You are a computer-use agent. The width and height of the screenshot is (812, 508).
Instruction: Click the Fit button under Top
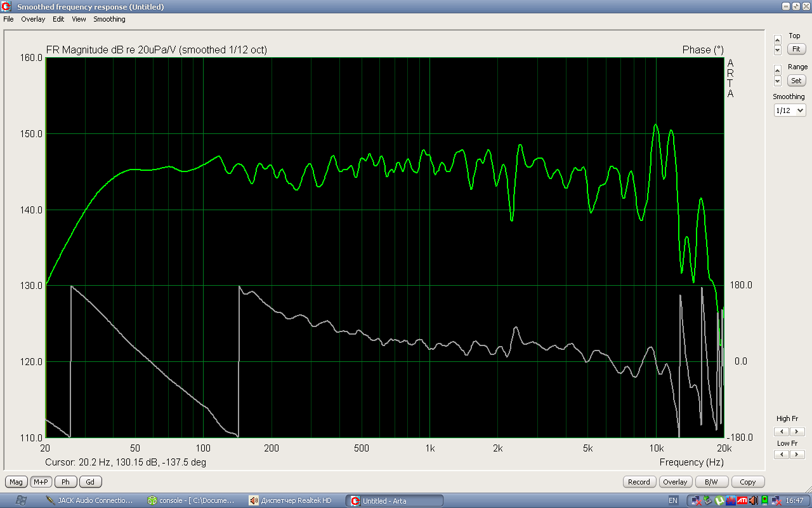click(x=796, y=49)
